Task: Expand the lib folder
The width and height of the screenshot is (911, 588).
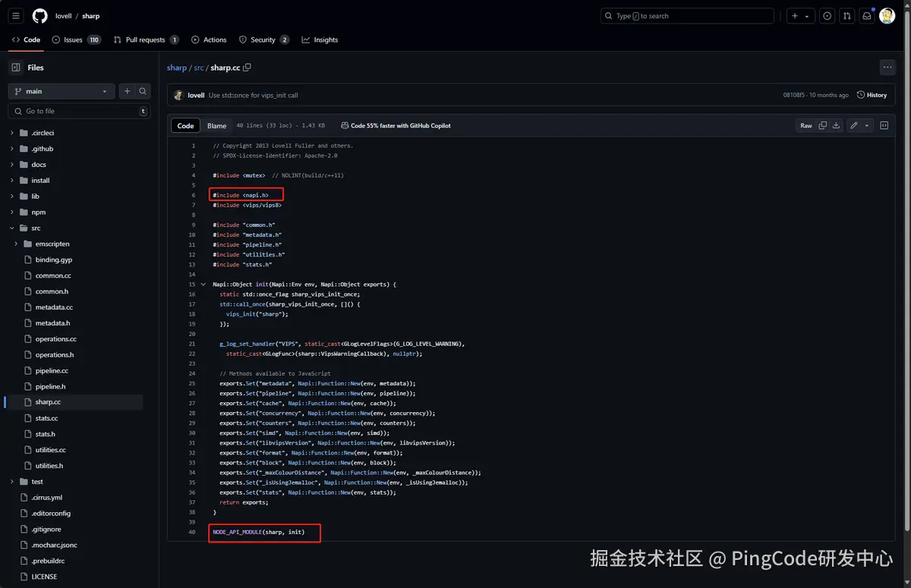Action: coord(12,197)
